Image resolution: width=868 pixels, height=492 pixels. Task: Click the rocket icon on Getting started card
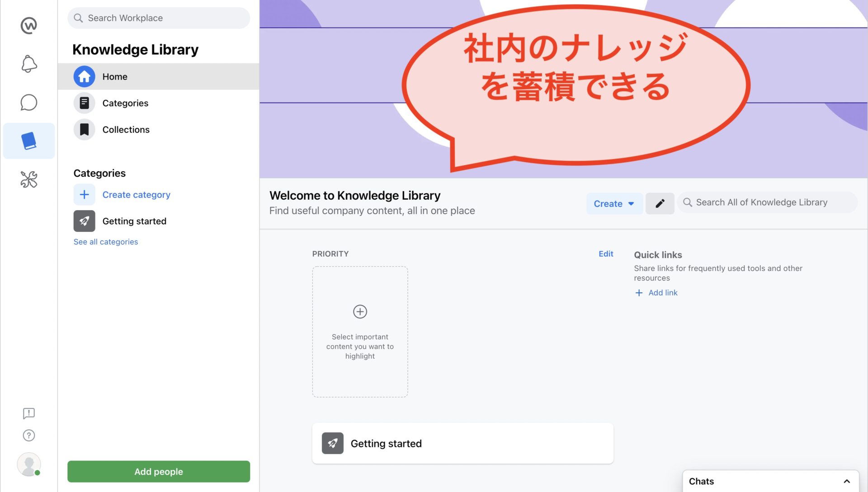(x=333, y=444)
